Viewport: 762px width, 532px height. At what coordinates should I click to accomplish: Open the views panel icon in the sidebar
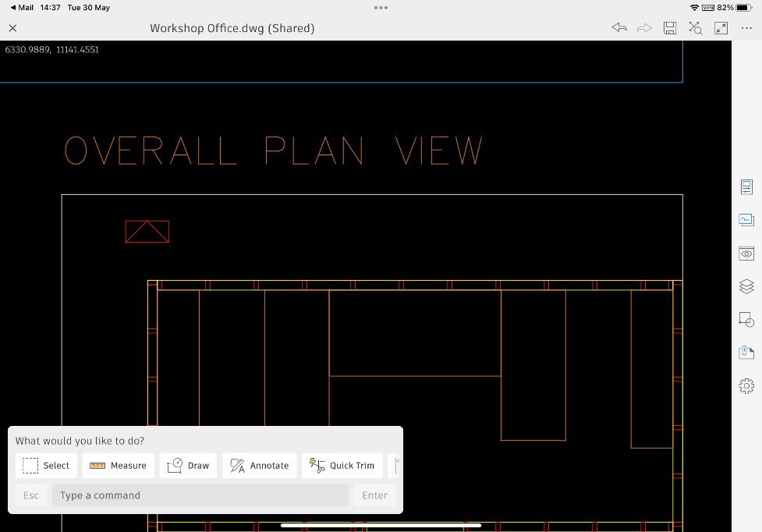(x=746, y=220)
